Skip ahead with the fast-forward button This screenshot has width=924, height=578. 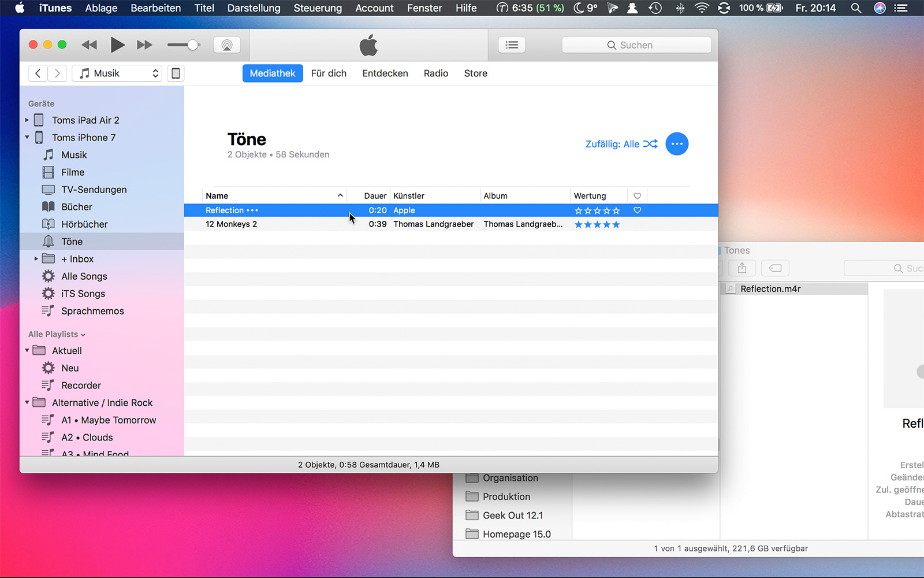coord(144,45)
